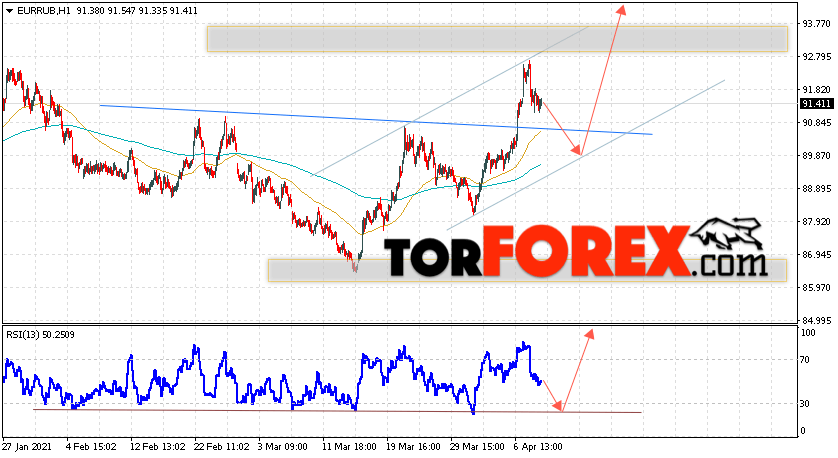Click the 6 Apr 13:00 time label

tap(538, 447)
